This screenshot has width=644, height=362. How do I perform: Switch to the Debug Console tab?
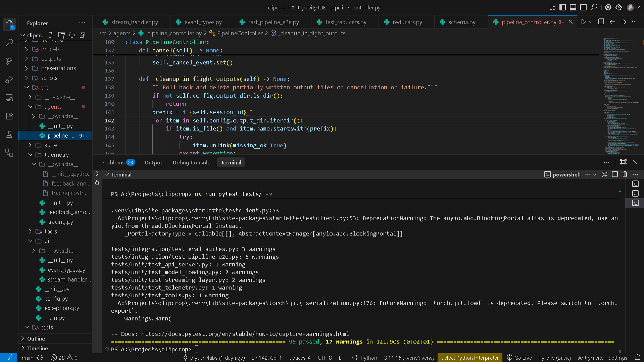click(x=192, y=162)
